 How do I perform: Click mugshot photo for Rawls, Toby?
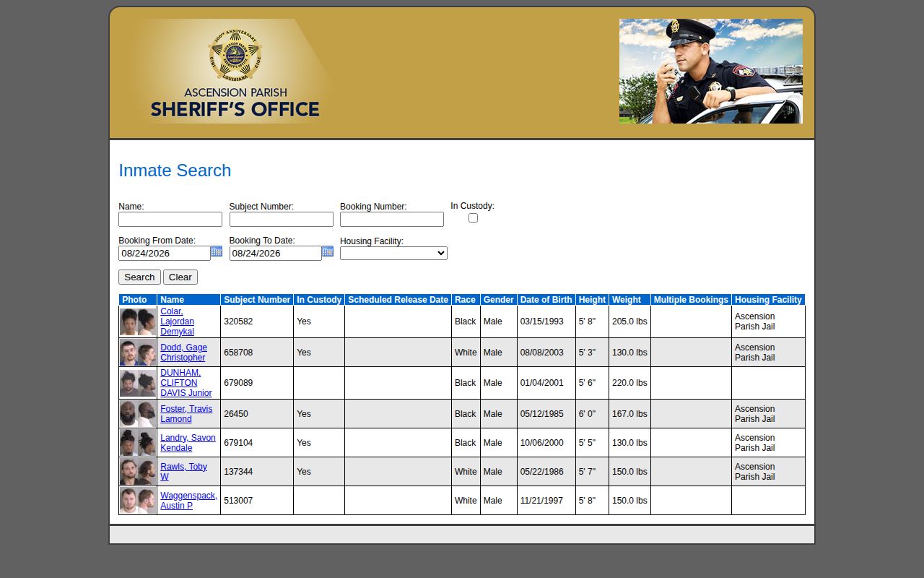tap(138, 472)
